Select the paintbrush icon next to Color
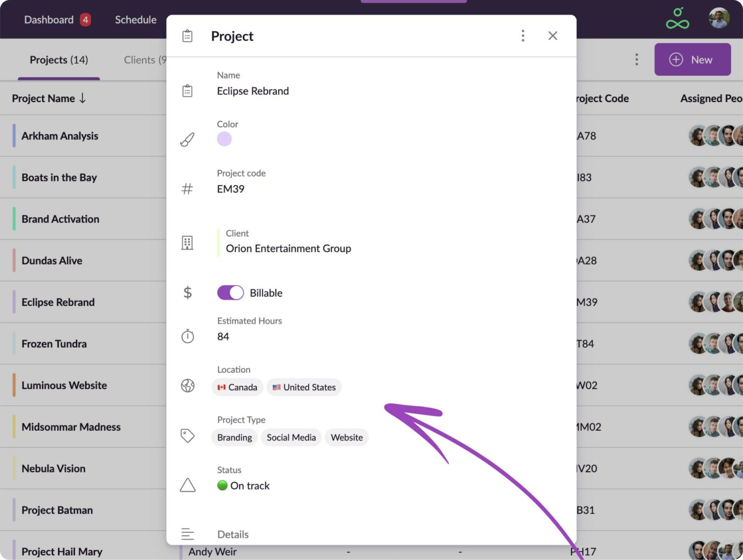Viewport: 743px width, 560px height. (188, 139)
